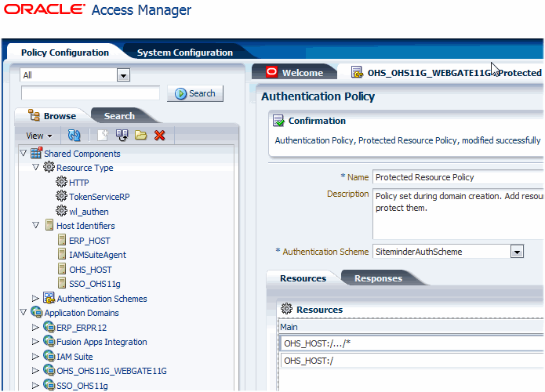Click the Resources section gear icon
This screenshot has width=545, height=392.
click(287, 309)
